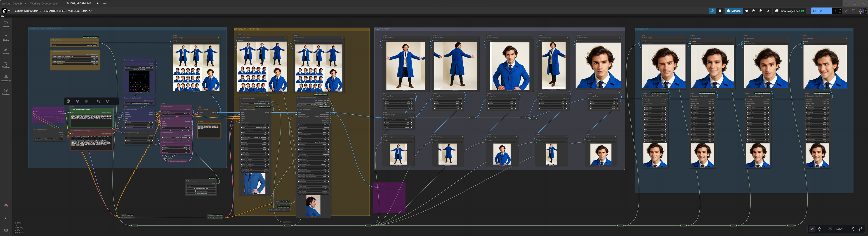This screenshot has height=236, width=868.
Task: Click the bypass icon in selection toolbar
Action: coord(108,101)
